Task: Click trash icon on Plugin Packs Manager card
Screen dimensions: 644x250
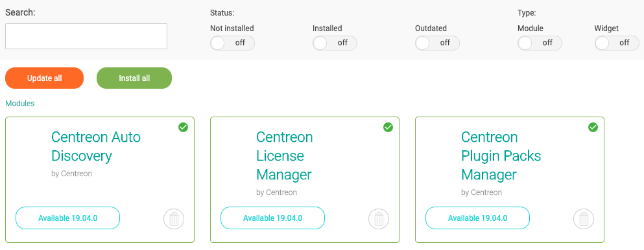Action: coord(584,219)
